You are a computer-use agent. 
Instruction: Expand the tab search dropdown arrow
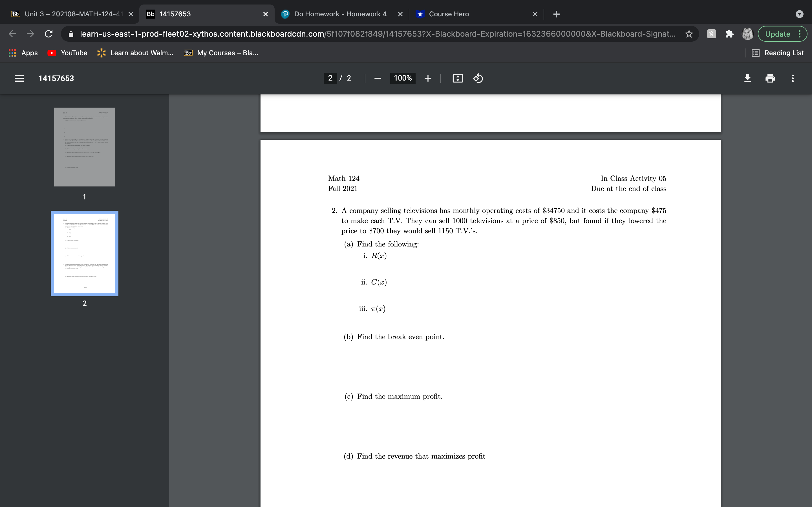click(799, 14)
